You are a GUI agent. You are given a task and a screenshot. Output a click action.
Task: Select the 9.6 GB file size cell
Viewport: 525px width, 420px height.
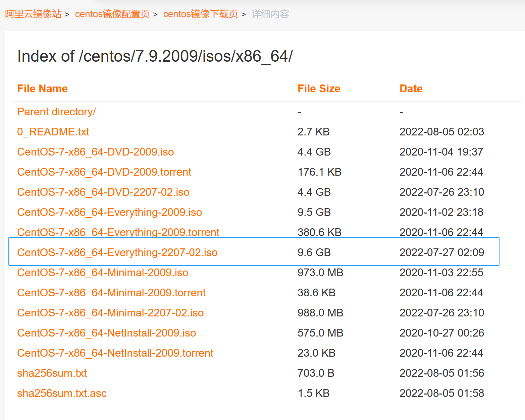pos(314,252)
